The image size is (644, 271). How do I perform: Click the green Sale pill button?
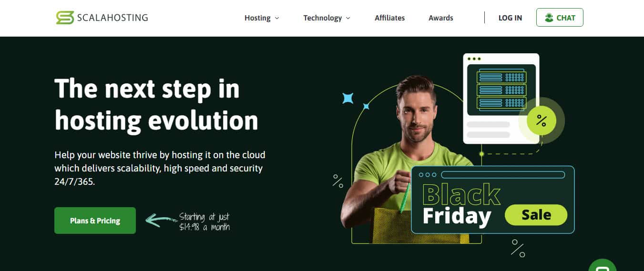536,215
